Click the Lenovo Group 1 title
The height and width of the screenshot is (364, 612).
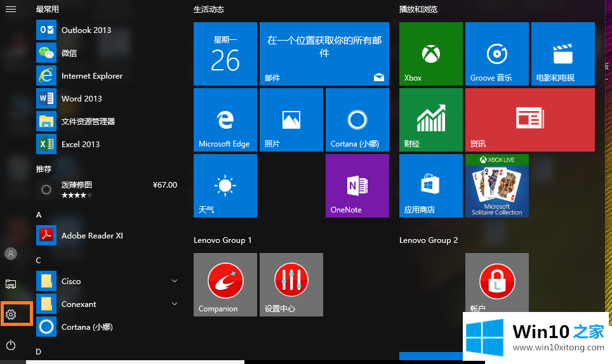click(x=222, y=240)
